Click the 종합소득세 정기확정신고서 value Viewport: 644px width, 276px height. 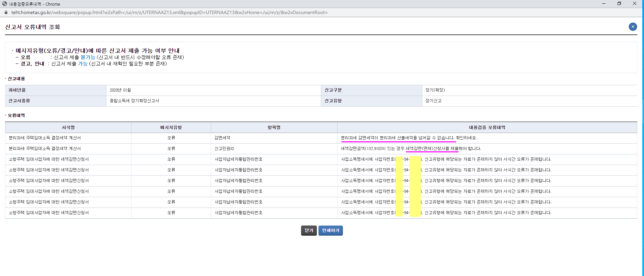(134, 101)
